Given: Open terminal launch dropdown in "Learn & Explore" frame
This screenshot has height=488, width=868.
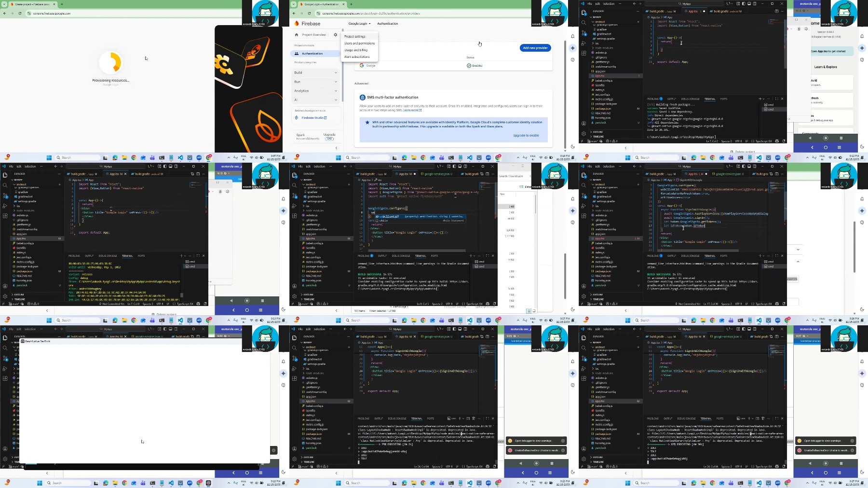Looking at the screenshot, I should tap(763, 99).
